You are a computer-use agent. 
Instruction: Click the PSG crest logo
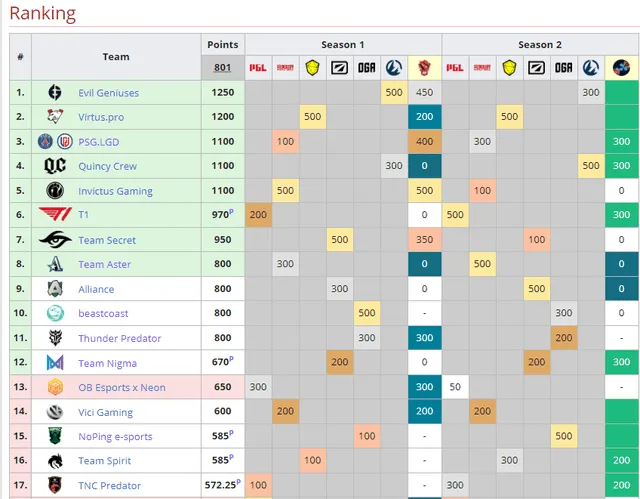(x=45, y=142)
